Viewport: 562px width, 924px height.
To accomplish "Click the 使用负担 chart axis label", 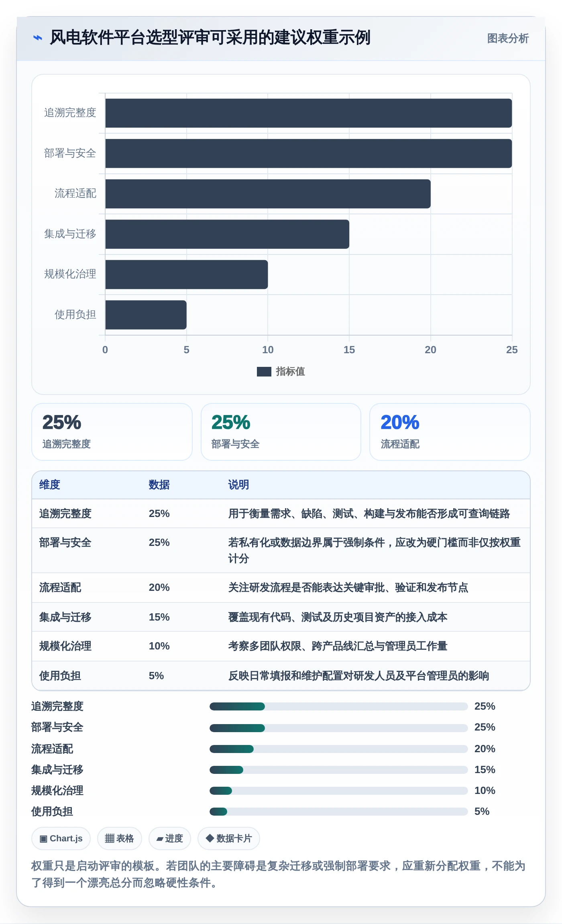I will [x=75, y=315].
